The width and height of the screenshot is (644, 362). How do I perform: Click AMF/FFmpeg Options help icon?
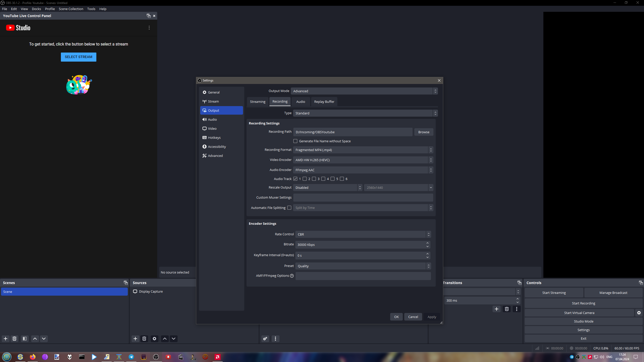click(292, 276)
